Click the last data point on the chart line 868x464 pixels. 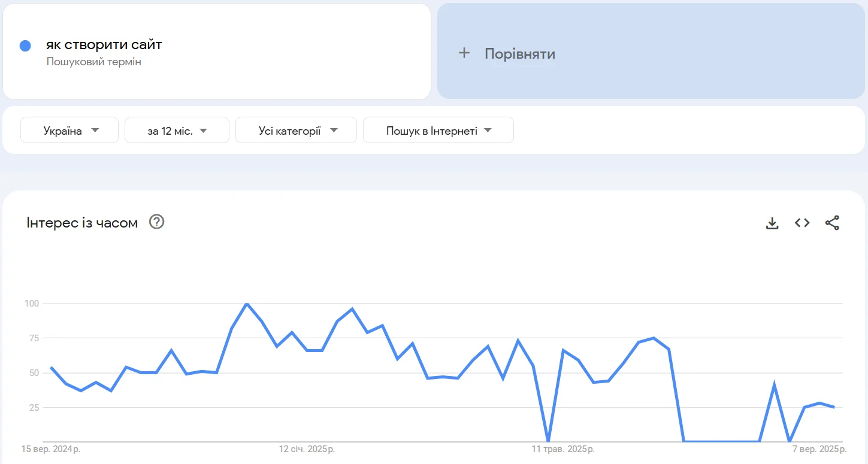point(834,407)
